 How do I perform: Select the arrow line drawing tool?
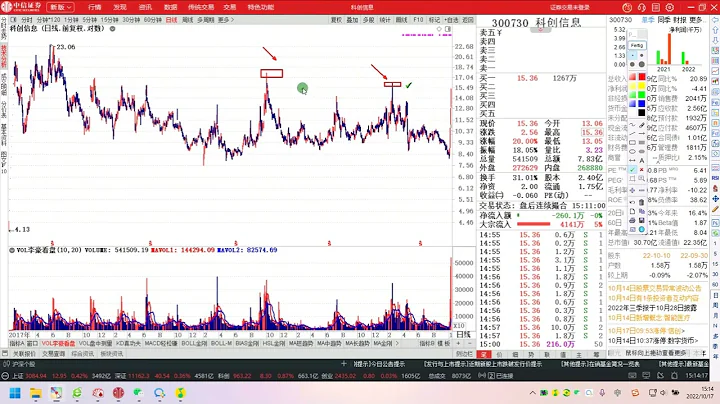(641, 134)
